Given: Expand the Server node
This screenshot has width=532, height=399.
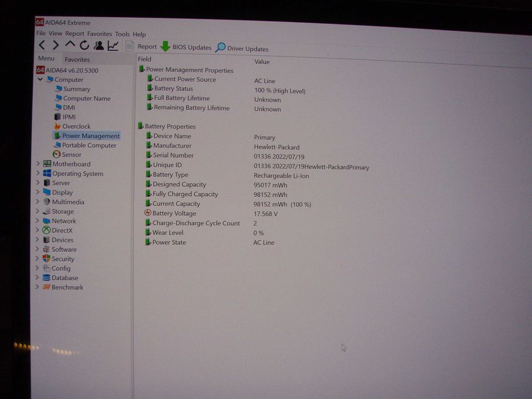Looking at the screenshot, I should pos(38,182).
